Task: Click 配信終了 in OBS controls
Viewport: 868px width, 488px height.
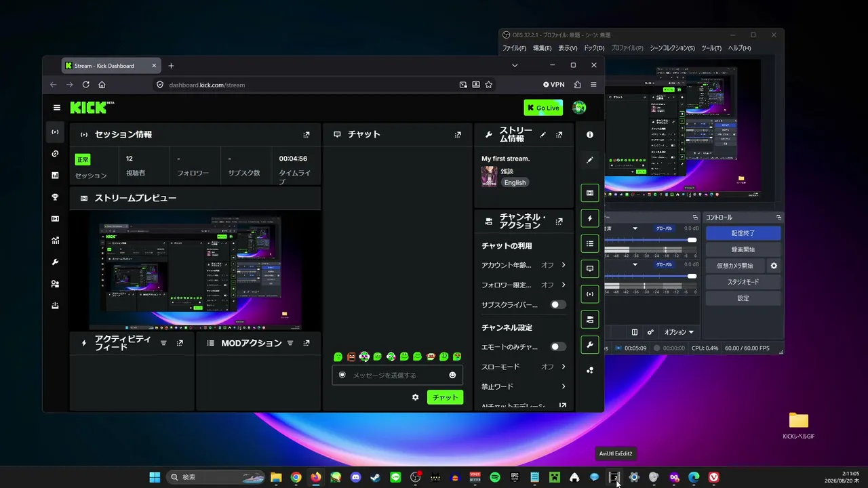Action: pos(743,232)
